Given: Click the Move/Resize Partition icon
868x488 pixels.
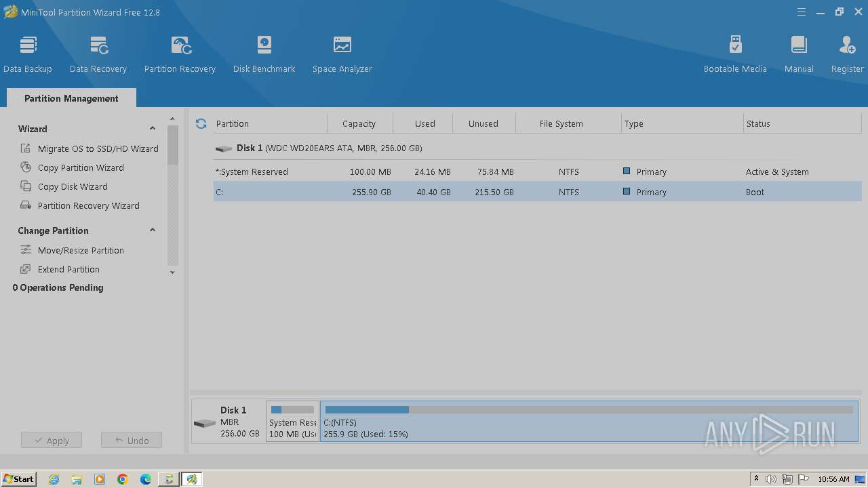Looking at the screenshot, I should tap(26, 250).
